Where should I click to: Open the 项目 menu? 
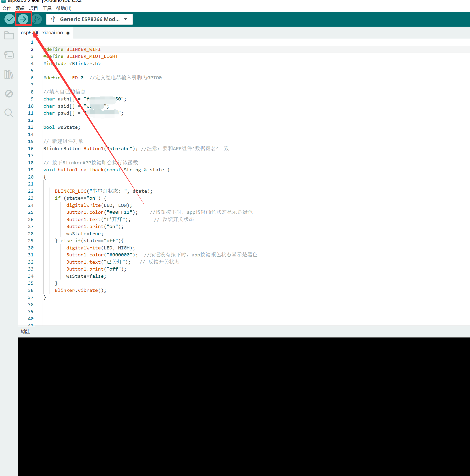tap(34, 8)
